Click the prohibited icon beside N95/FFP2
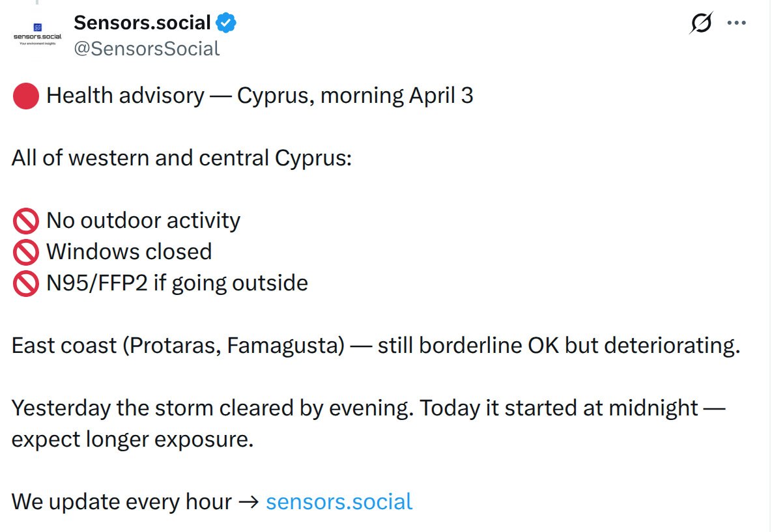The height and width of the screenshot is (532, 772). 26,284
